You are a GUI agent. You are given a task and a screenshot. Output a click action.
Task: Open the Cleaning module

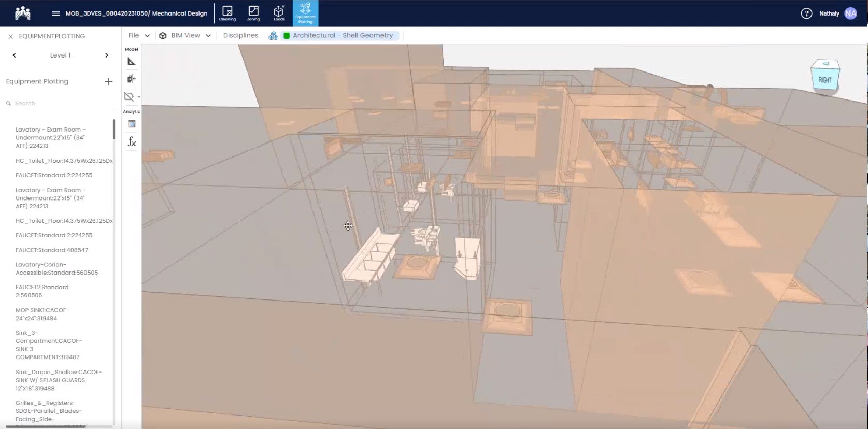[227, 13]
